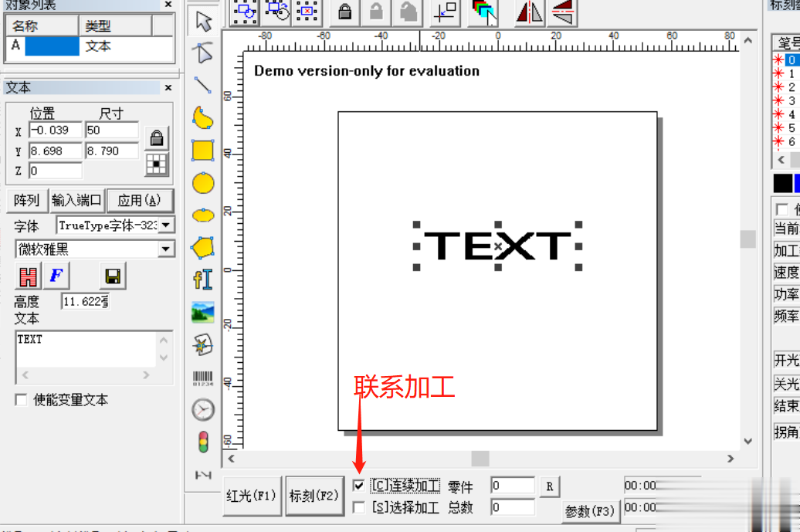Click the X position input field
This screenshot has width=800, height=532.
click(x=56, y=130)
